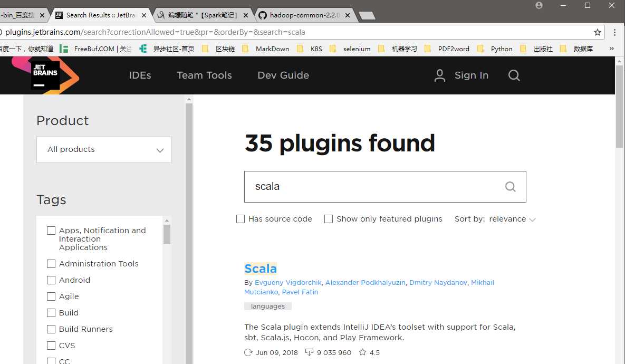The image size is (625, 364).
Task: Open the 区块链 bookmark folder
Action: point(218,49)
